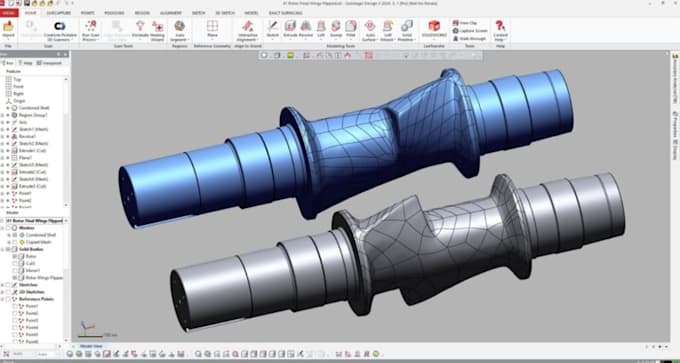The image size is (680, 363).
Task: Toggle the Rotor Wings Flipped body checkbox
Action: [x=15, y=278]
